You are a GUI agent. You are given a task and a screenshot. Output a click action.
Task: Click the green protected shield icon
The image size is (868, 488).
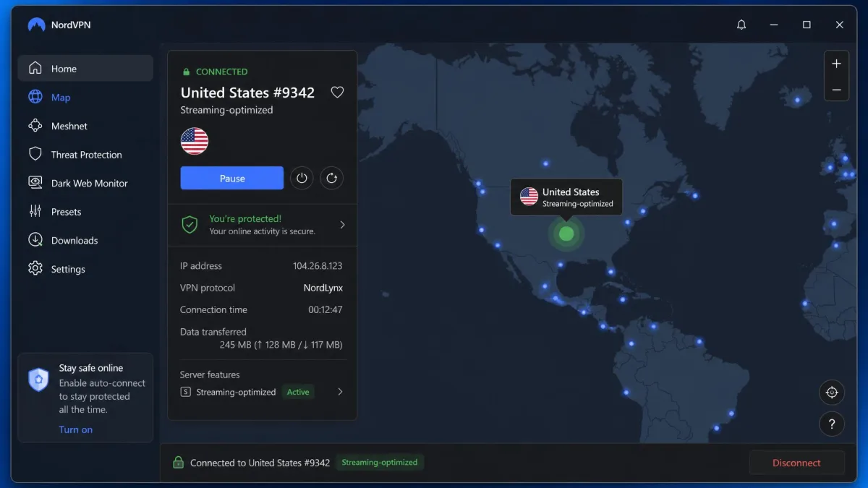tap(190, 225)
